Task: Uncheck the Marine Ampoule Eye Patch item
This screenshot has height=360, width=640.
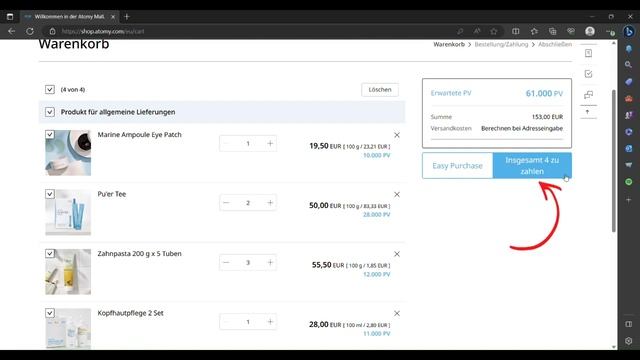Action: (x=50, y=134)
